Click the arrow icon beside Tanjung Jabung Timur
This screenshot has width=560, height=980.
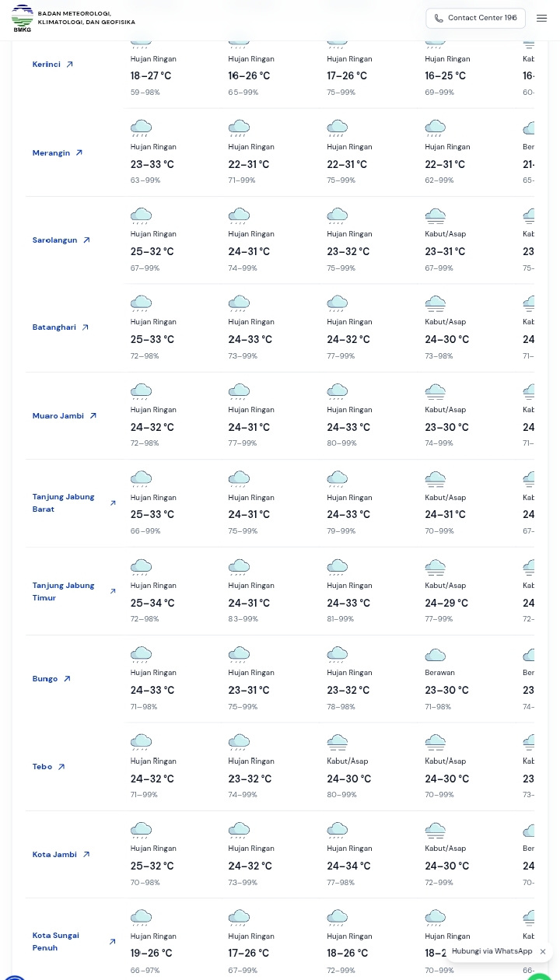point(113,591)
